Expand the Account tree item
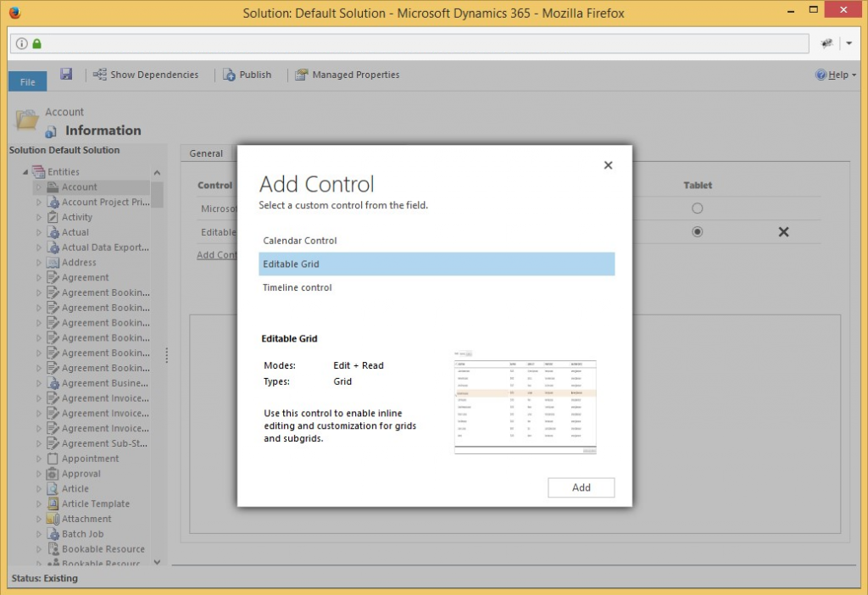 tap(37, 186)
